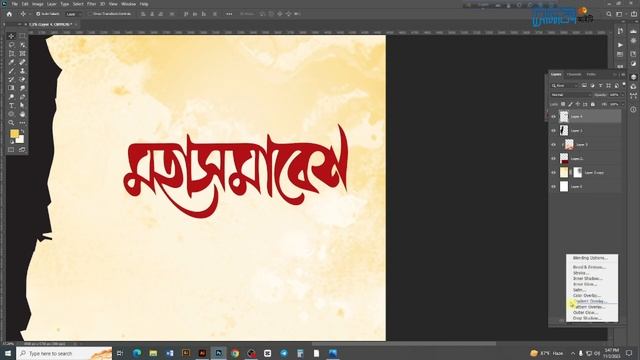Toggle the layer filter on/off switch
The width and height of the screenshot is (640, 360).
click(x=624, y=85)
